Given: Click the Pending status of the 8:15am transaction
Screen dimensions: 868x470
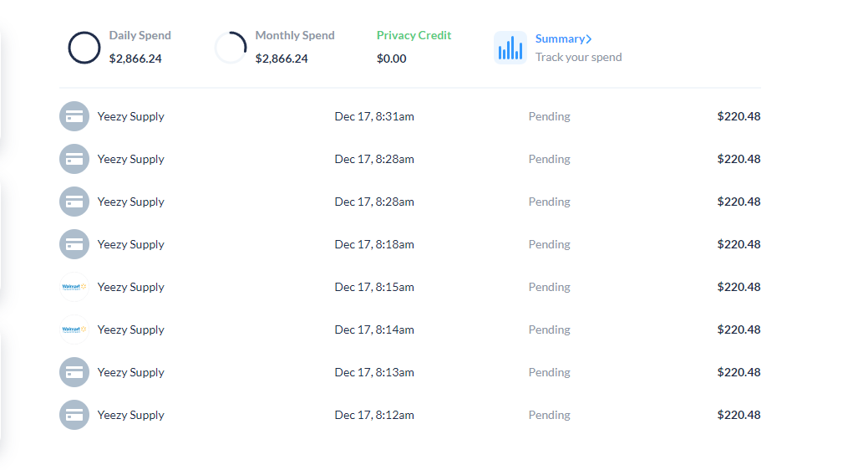Looking at the screenshot, I should point(549,287).
